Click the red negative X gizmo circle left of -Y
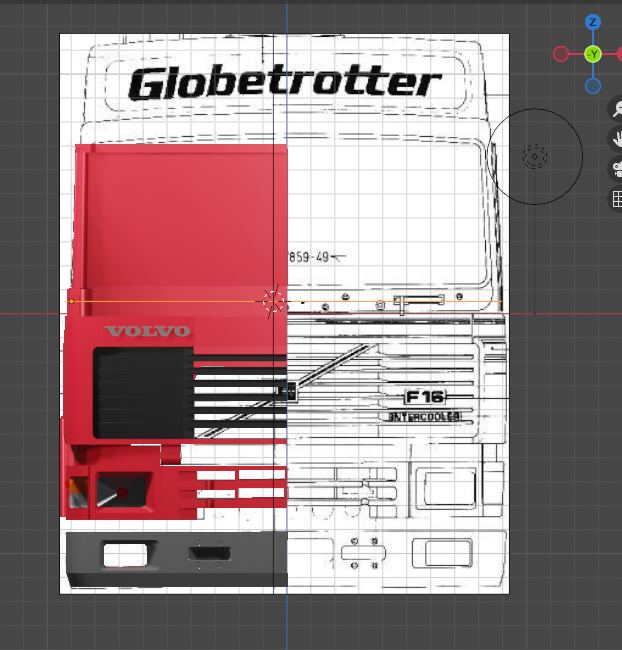 click(561, 54)
